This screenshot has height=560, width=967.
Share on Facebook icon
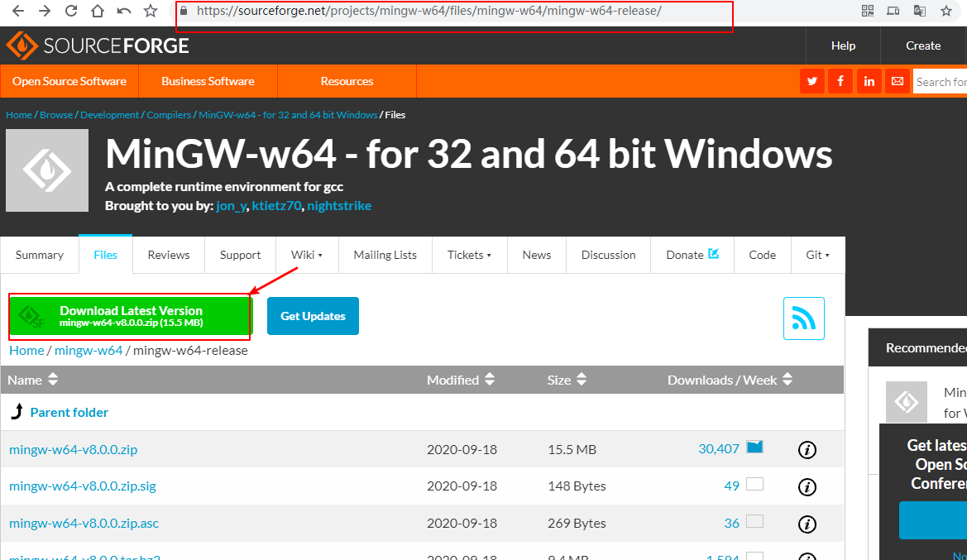coord(840,81)
